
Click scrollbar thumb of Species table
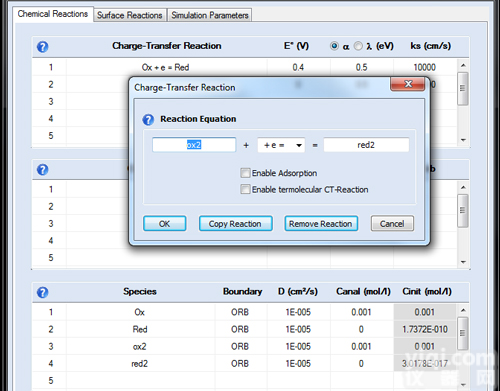pyautogui.click(x=463, y=333)
